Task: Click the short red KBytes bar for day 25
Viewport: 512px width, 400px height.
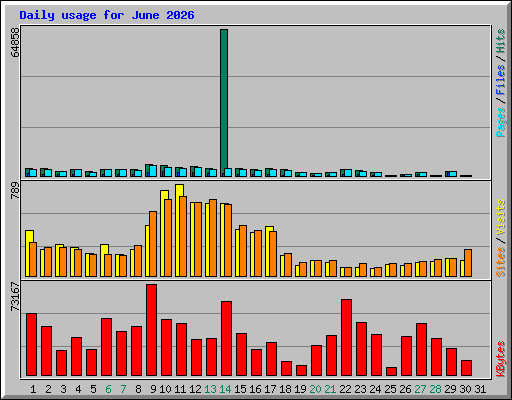Action: tap(391, 371)
